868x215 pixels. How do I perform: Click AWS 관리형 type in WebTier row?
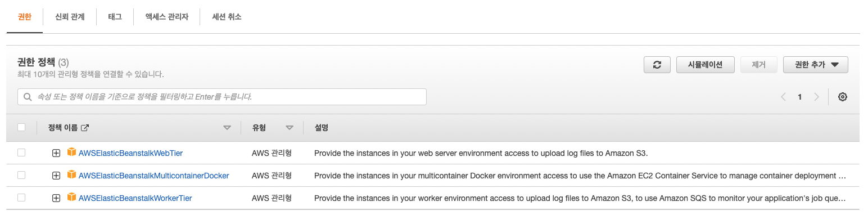tap(272, 153)
